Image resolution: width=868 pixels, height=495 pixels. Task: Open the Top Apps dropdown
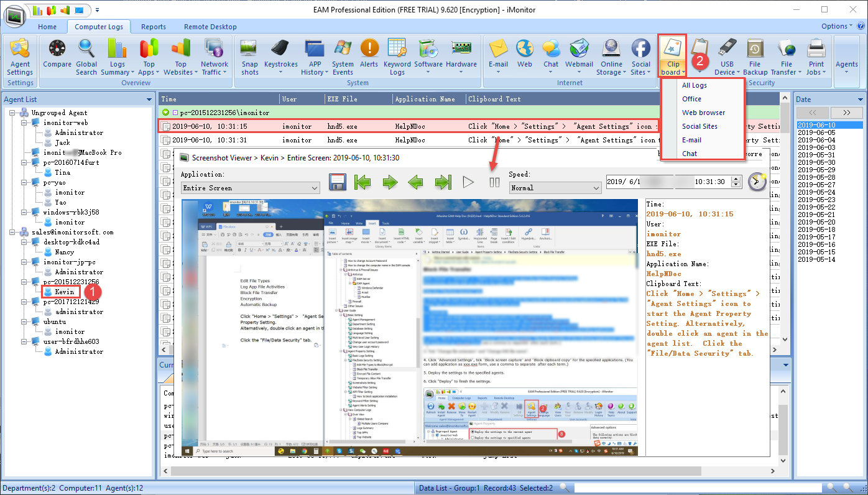[149, 57]
